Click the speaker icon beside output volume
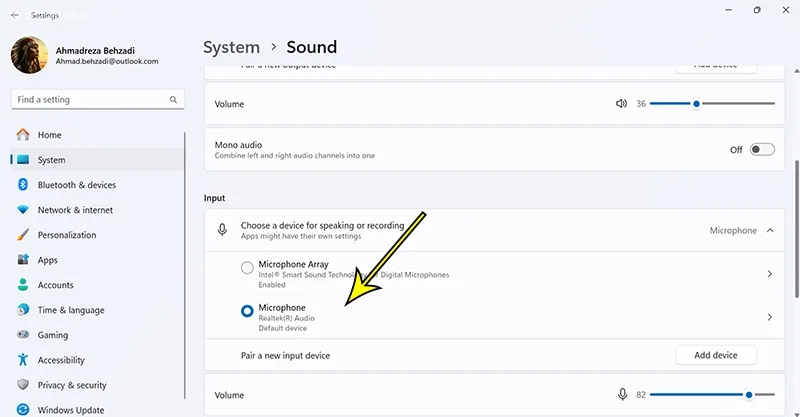The image size is (800, 417). 621,103
